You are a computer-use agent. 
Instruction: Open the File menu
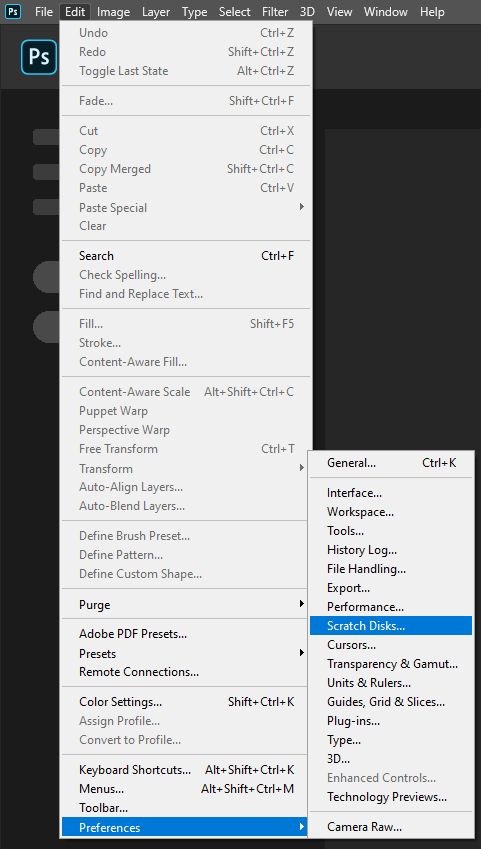tap(44, 12)
